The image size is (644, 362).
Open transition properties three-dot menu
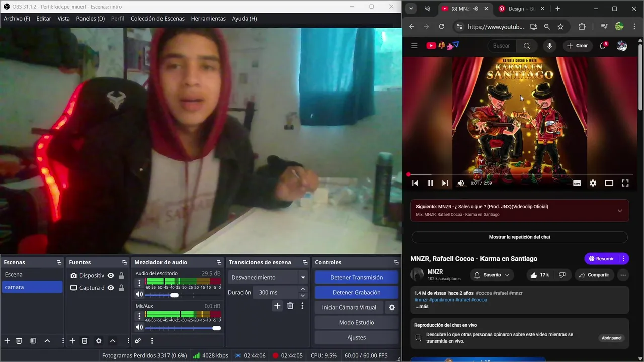pos(302,306)
